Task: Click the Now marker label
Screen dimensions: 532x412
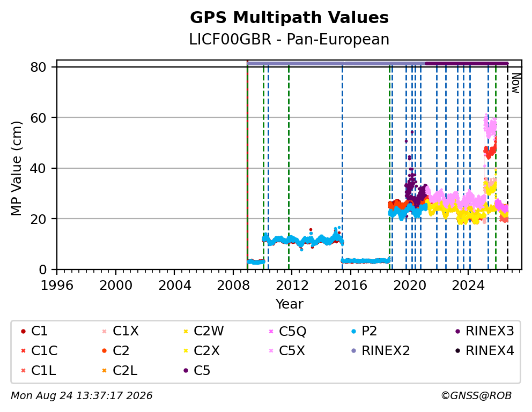Action: [516, 84]
